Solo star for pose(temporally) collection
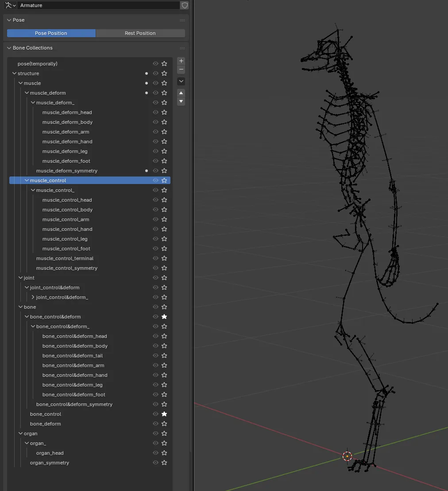 click(x=164, y=64)
